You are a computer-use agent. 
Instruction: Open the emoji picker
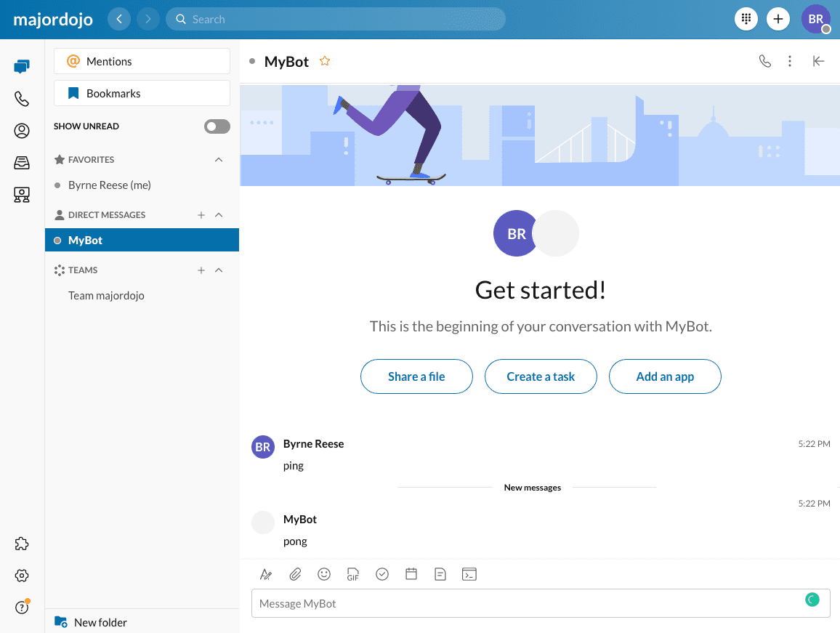coord(324,574)
